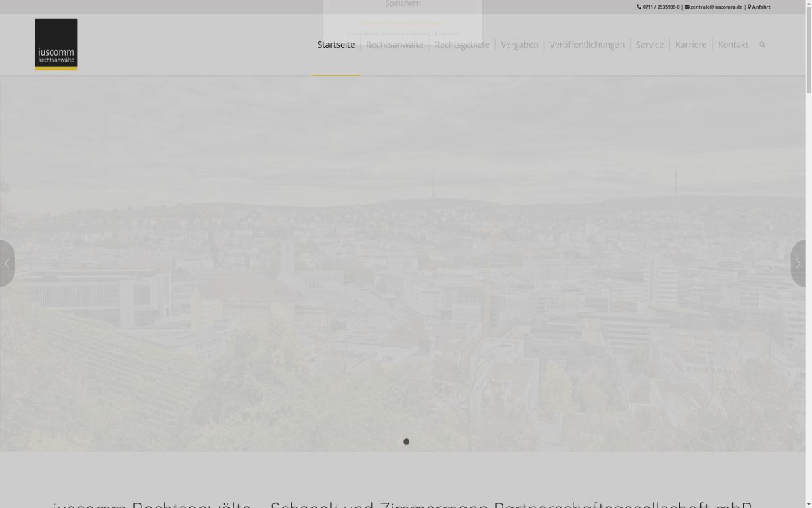Screen dimensions: 812x508
Task: Select the Startseite menu item
Action: [x=336, y=45]
